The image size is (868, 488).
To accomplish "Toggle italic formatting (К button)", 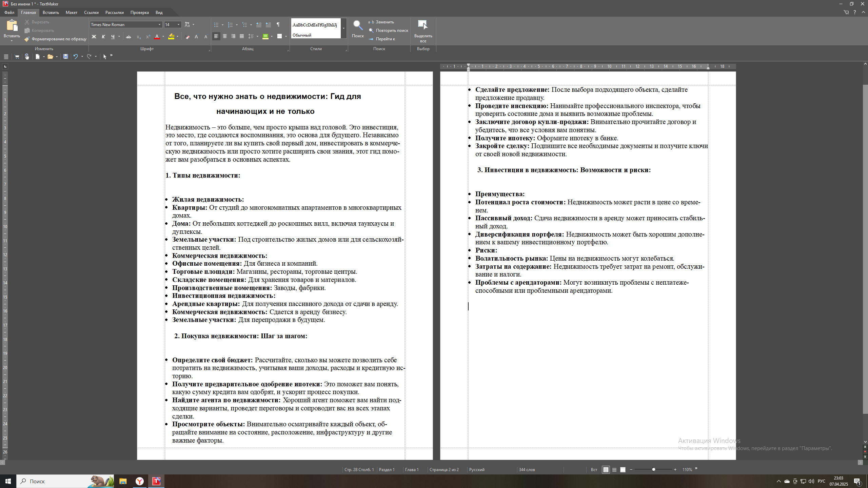I will point(103,37).
